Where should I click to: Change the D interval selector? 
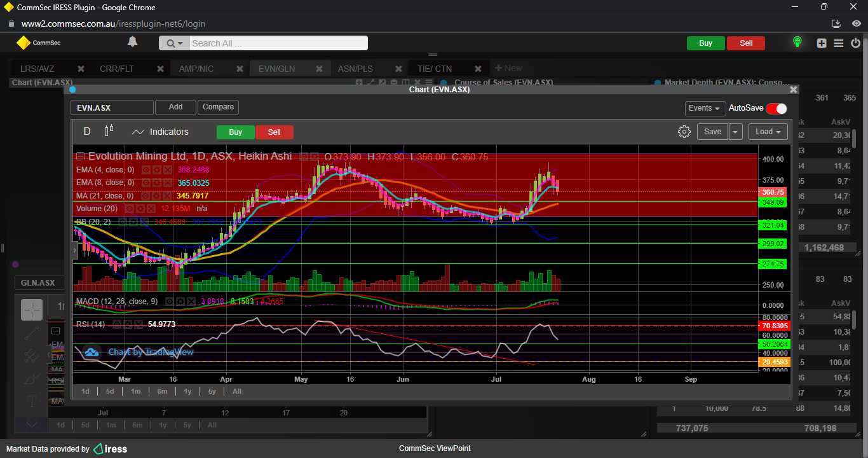click(87, 131)
